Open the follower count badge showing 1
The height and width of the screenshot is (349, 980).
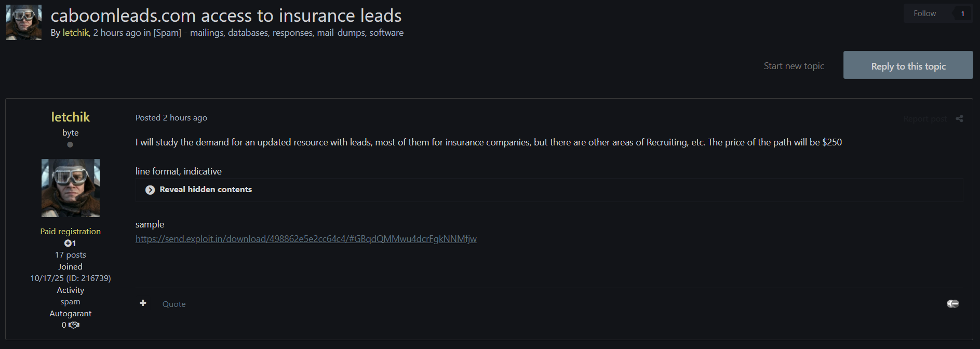click(x=962, y=14)
